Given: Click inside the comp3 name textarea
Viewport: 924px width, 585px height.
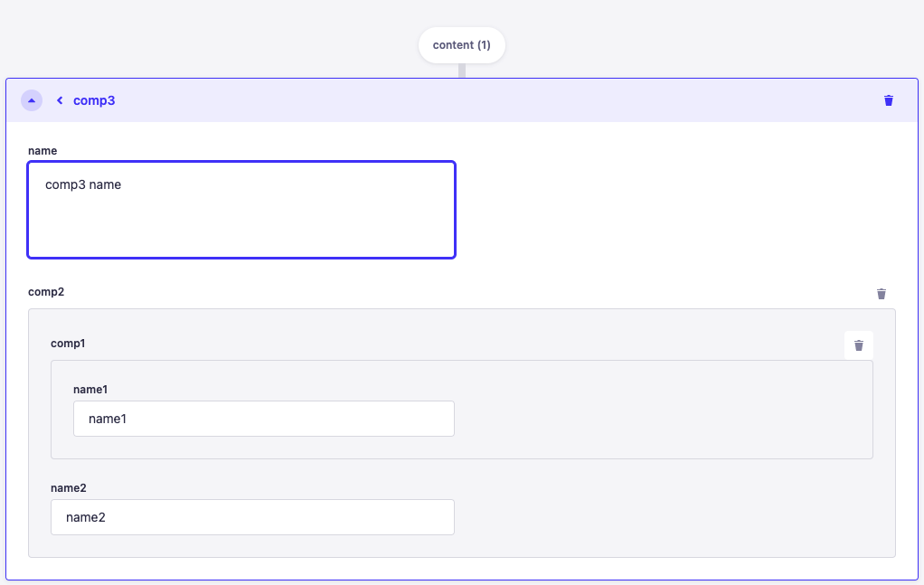Looking at the screenshot, I should (x=241, y=208).
